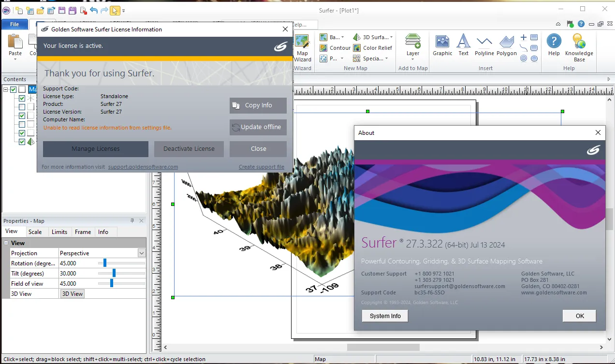The width and height of the screenshot is (615, 364).
Task: Click the Redo arrow icon
Action: 104,10
